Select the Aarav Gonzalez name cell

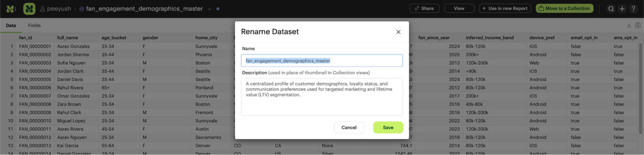73,46
